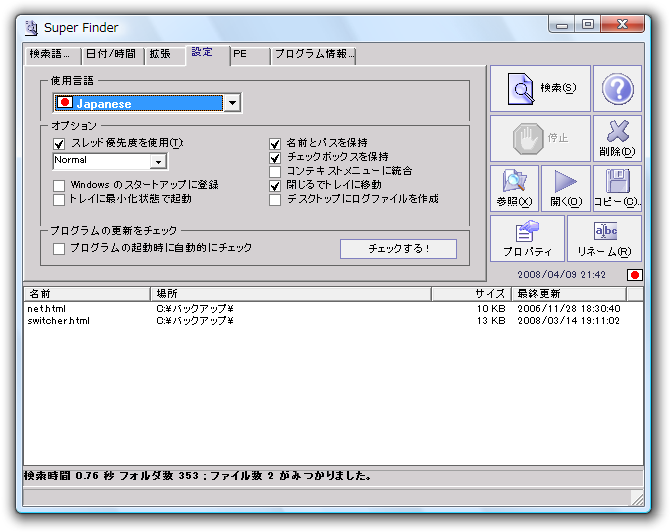Enable トレイに最小化状態で起動 checkbox
This screenshot has height=532, width=671.
pyautogui.click(x=59, y=200)
